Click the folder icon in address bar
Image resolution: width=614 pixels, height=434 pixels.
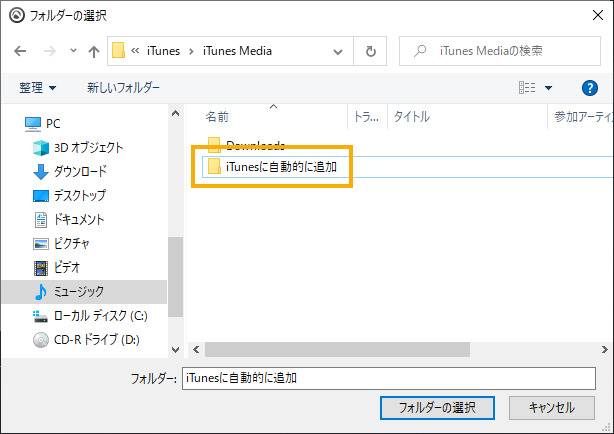coord(118,51)
